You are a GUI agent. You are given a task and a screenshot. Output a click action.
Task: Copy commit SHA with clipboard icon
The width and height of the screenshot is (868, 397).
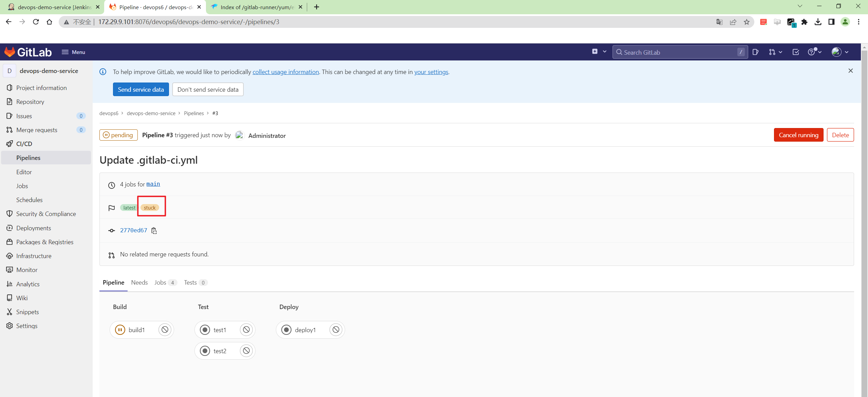[x=154, y=231]
